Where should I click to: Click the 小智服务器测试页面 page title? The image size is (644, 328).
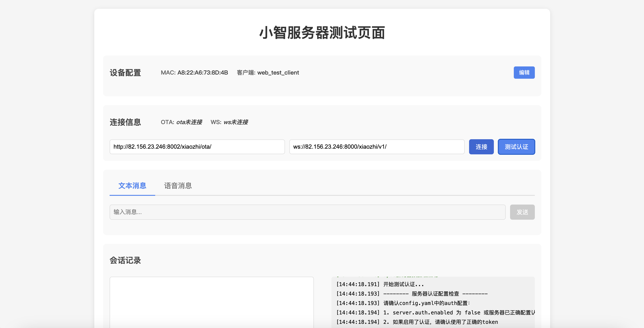point(322,33)
